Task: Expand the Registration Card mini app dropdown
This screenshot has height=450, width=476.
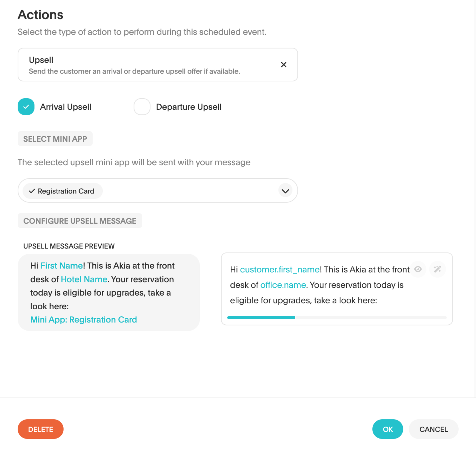Action: (x=286, y=191)
